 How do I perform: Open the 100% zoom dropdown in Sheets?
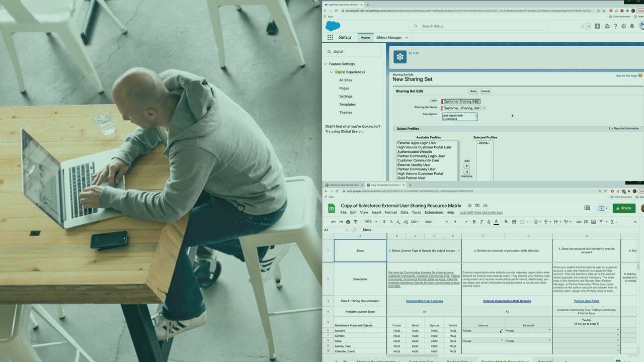(371, 222)
